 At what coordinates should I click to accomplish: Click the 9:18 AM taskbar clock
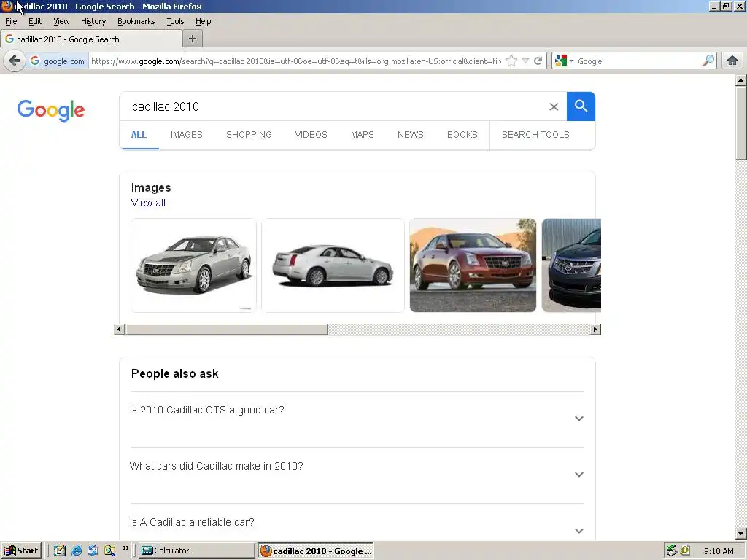pyautogui.click(x=719, y=551)
